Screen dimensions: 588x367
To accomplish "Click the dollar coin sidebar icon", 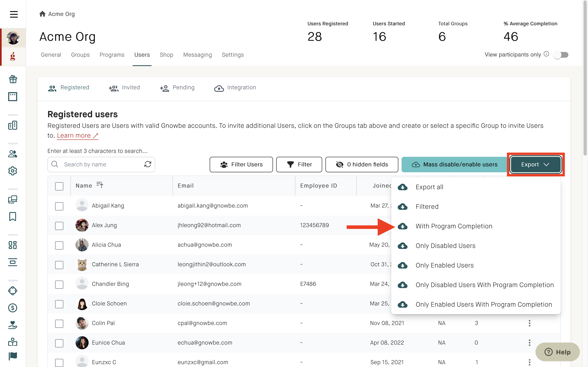I will [13, 308].
